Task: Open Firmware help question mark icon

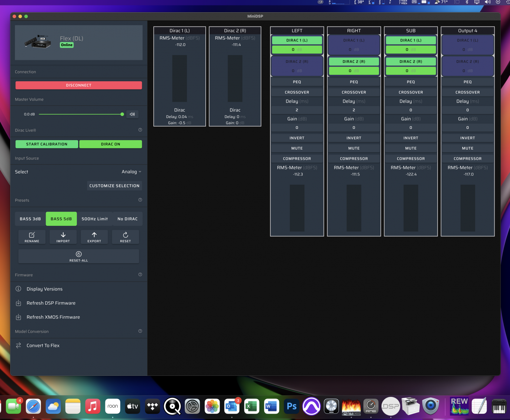Action: click(140, 274)
